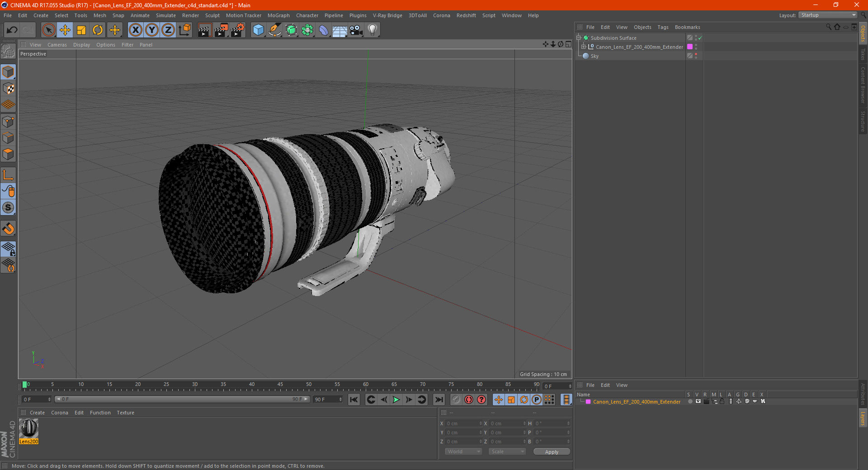Open the viewport Cameras menu

point(57,45)
